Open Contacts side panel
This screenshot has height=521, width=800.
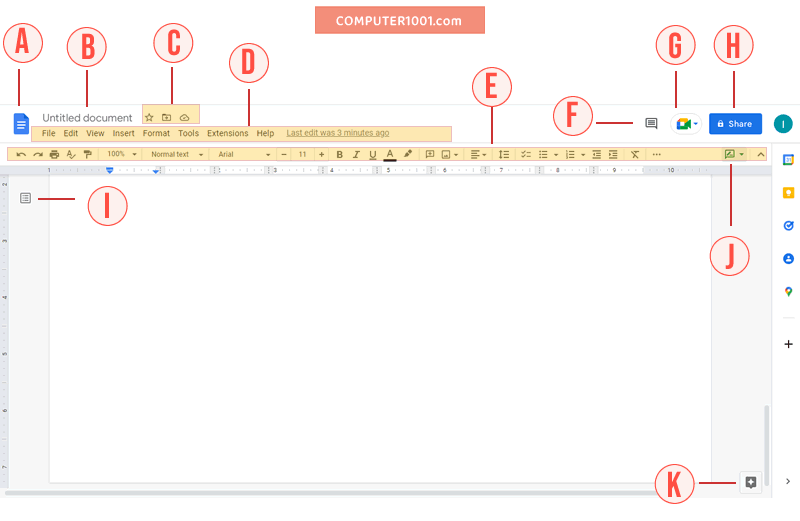788,259
